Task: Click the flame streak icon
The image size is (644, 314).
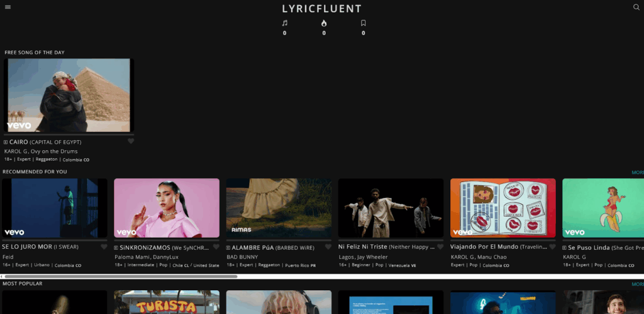Action: [x=324, y=23]
